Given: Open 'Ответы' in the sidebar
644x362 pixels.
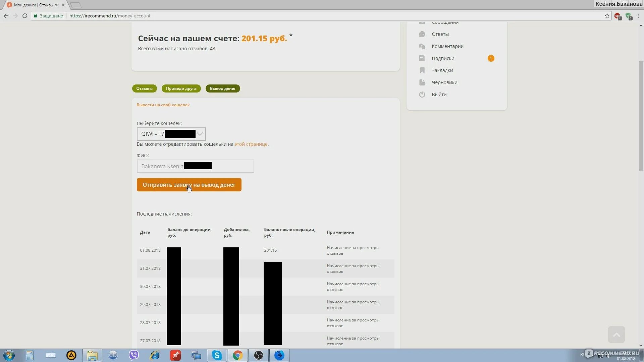Looking at the screenshot, I should click(x=440, y=34).
